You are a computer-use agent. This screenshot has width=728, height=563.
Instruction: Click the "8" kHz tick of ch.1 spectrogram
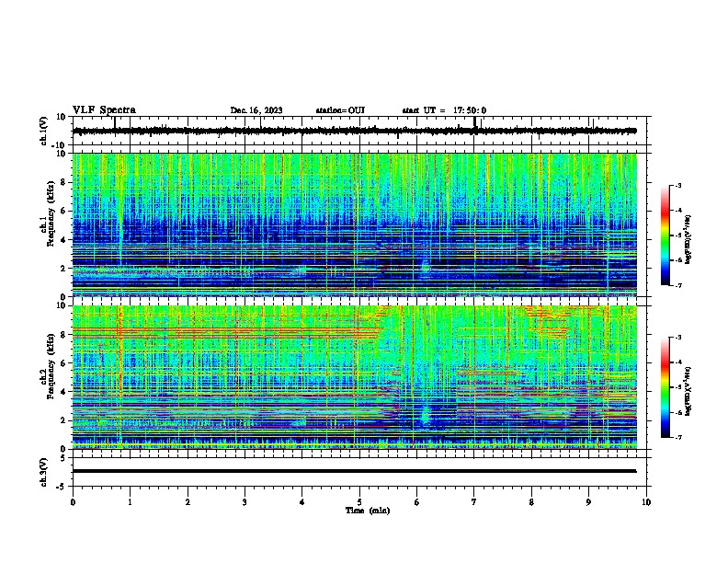(63, 182)
